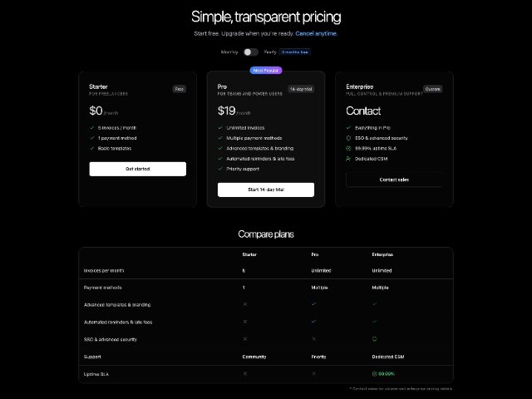Click the Starter X icon for Advanced templates row

coord(245,304)
